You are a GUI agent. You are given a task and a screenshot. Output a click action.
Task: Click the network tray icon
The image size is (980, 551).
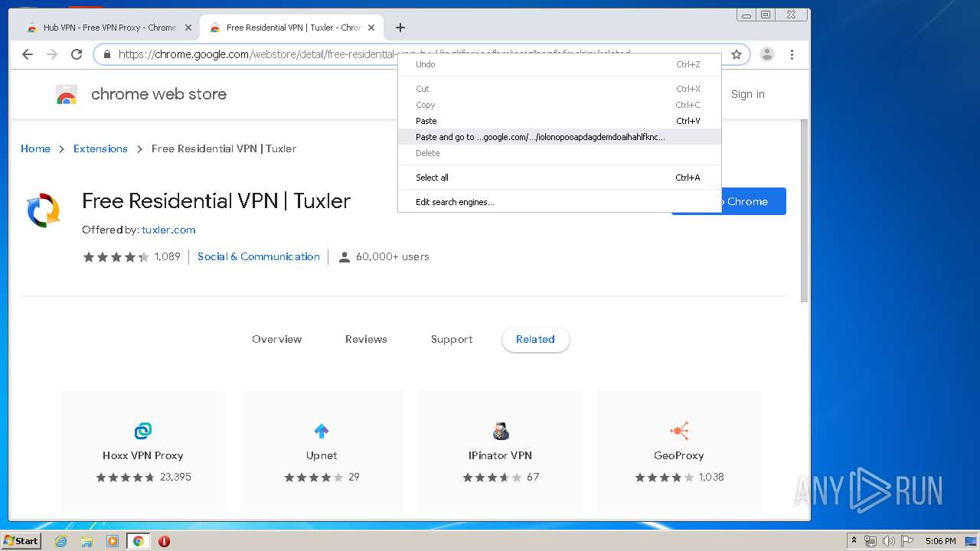pos(871,541)
